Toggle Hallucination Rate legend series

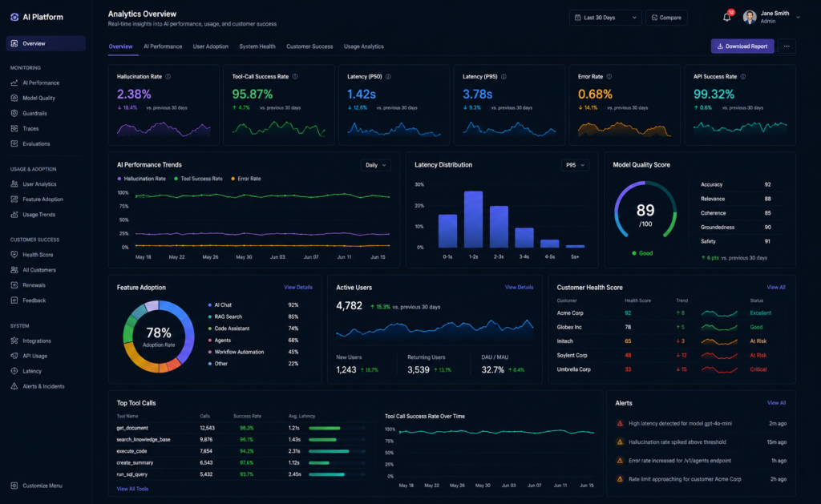(141, 179)
